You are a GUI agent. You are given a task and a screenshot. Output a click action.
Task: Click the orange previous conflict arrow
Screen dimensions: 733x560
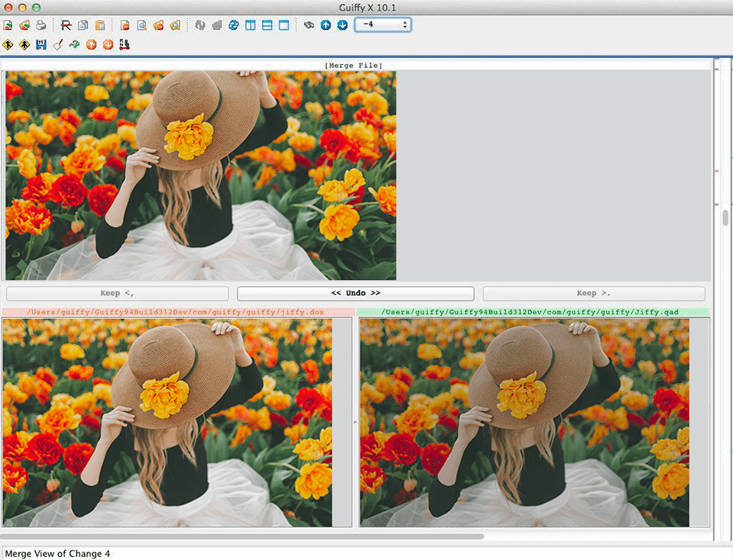pyautogui.click(x=91, y=44)
